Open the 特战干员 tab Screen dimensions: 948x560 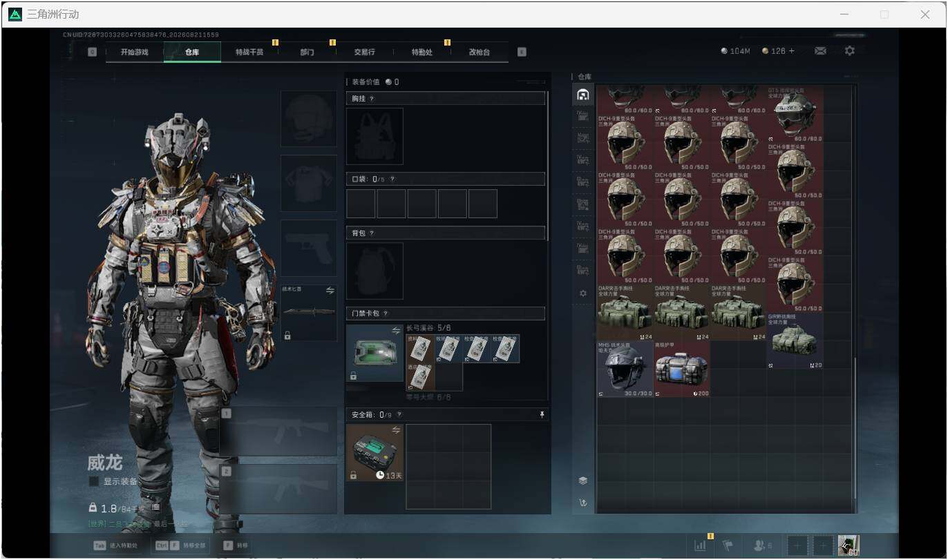click(249, 52)
